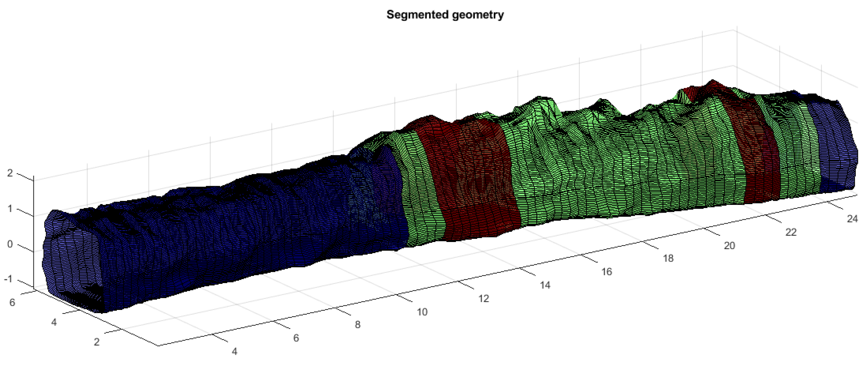This screenshot has width=868, height=365.
Task: Click the axis tick label 8
Action: [x=358, y=325]
